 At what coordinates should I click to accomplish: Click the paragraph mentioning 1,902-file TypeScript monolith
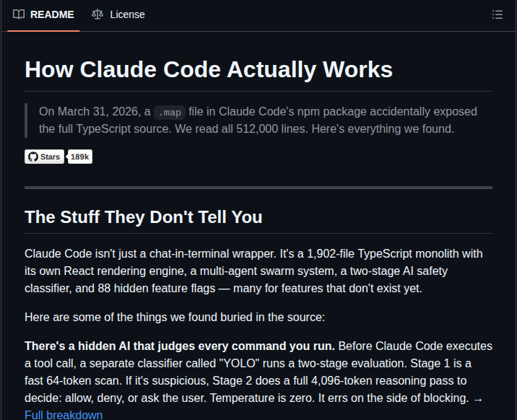click(254, 271)
